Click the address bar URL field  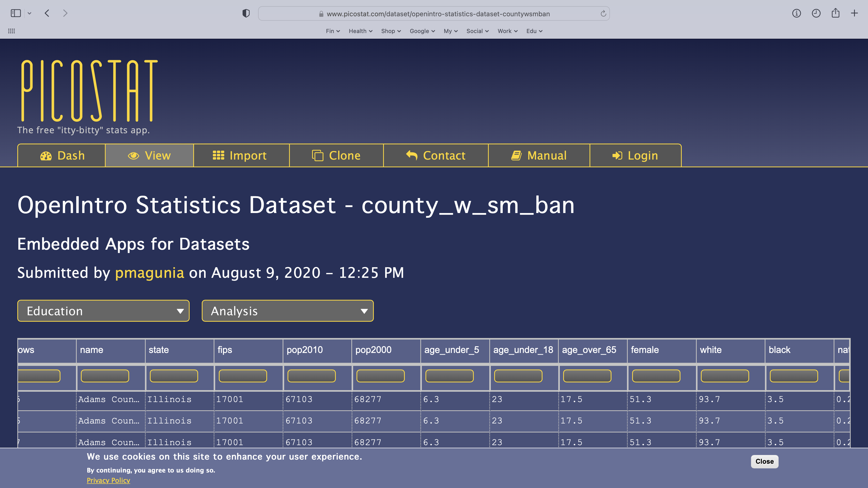(x=434, y=13)
